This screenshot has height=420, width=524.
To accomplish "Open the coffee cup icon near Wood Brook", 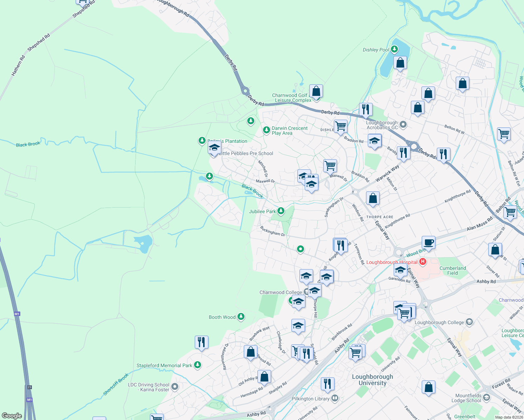I will [x=428, y=242].
